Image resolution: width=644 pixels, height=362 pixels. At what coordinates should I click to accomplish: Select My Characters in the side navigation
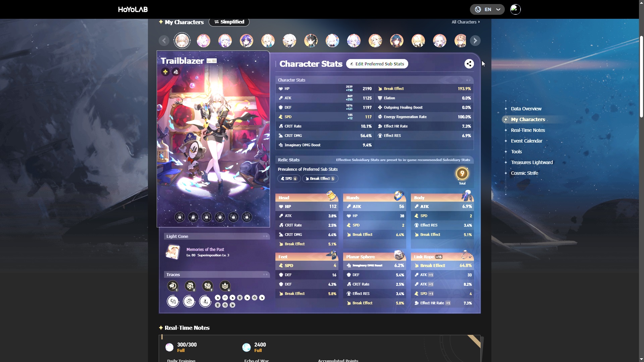528,119
